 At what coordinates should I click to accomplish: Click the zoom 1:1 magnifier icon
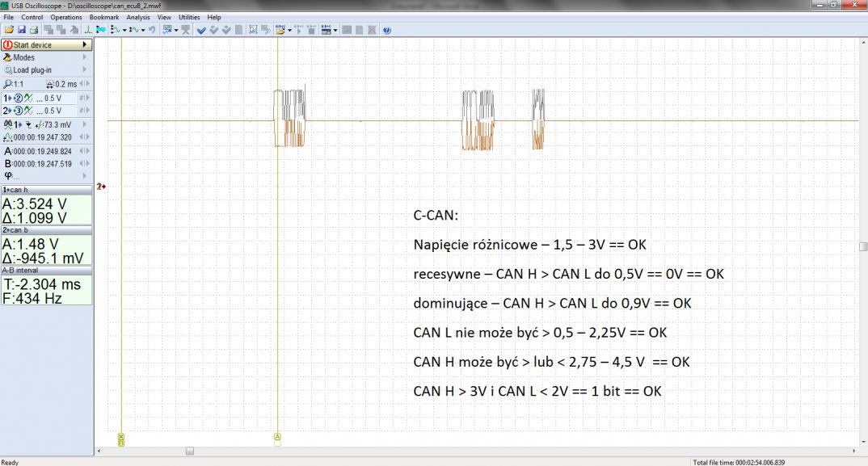point(7,84)
